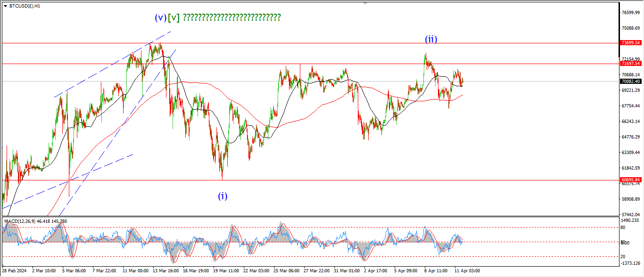Click the 71697.54 horizontal line price tag

(630, 64)
